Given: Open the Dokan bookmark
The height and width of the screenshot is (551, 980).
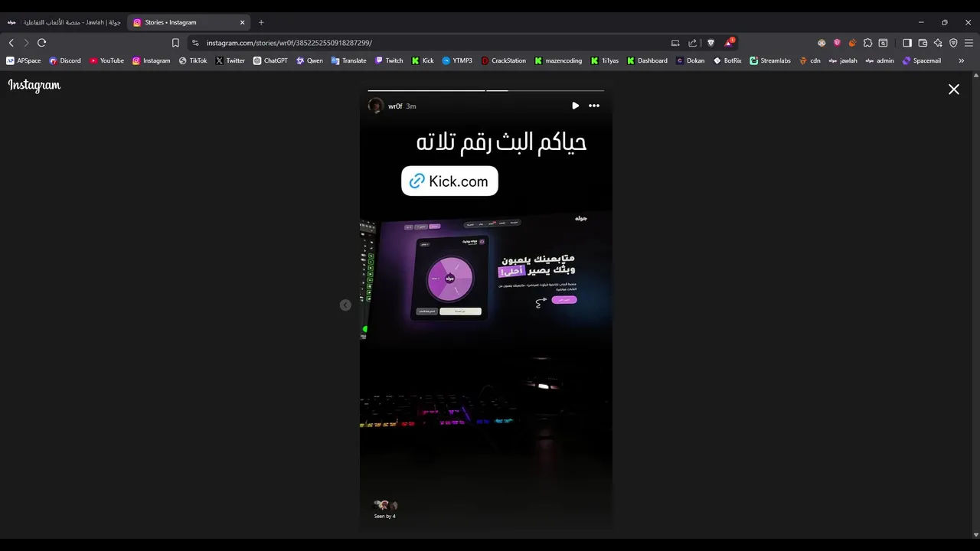Looking at the screenshot, I should pyautogui.click(x=691, y=60).
